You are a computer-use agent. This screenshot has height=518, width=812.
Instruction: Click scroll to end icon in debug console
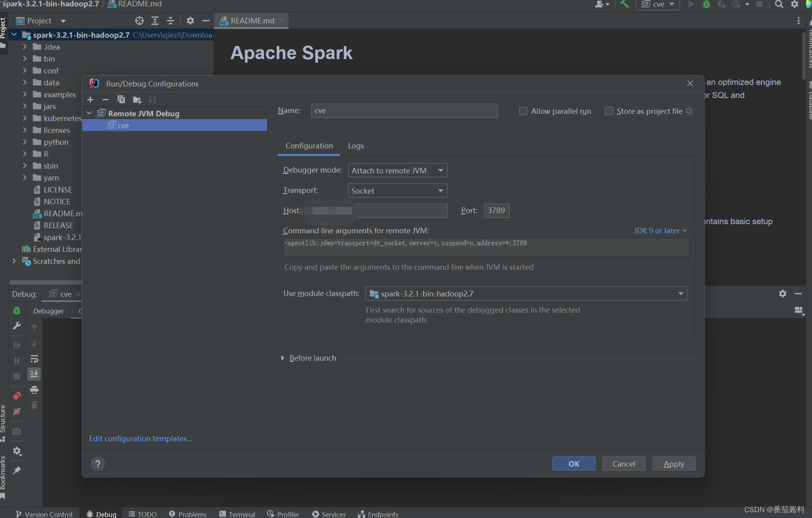34,374
